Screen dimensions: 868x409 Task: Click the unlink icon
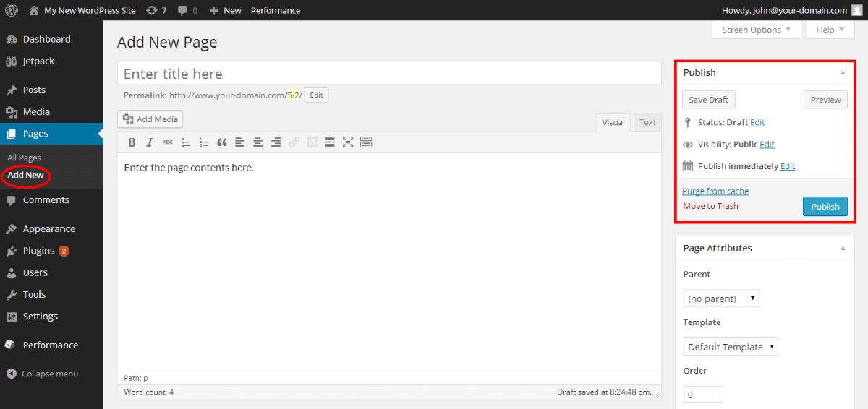[x=312, y=142]
